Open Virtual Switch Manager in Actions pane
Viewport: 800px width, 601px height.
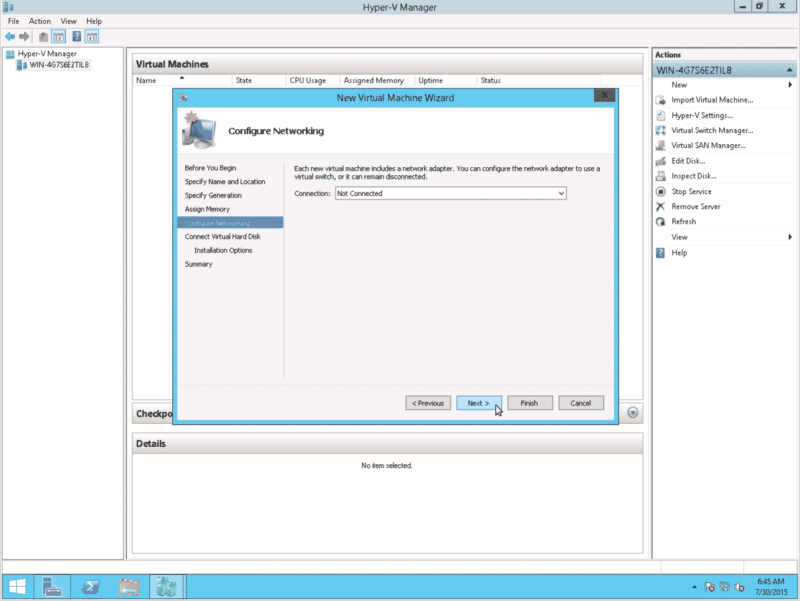[x=712, y=130]
